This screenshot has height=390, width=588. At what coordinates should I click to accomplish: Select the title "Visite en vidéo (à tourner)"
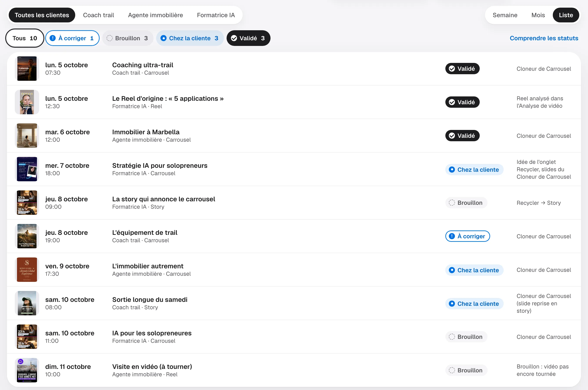152,367
